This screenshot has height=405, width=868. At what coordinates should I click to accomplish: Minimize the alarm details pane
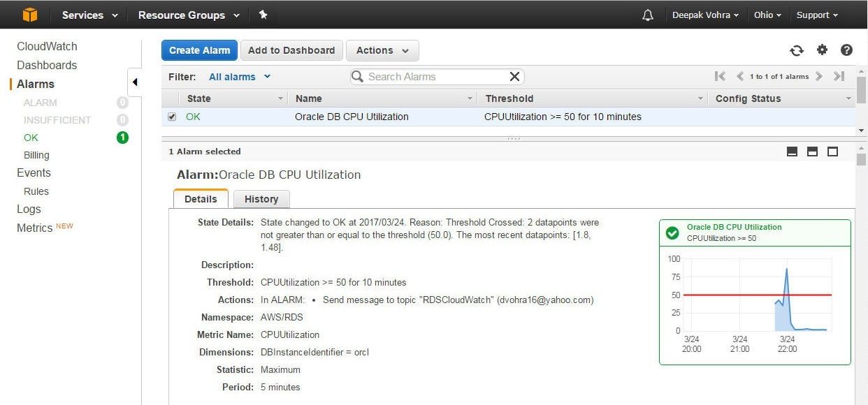pos(792,152)
